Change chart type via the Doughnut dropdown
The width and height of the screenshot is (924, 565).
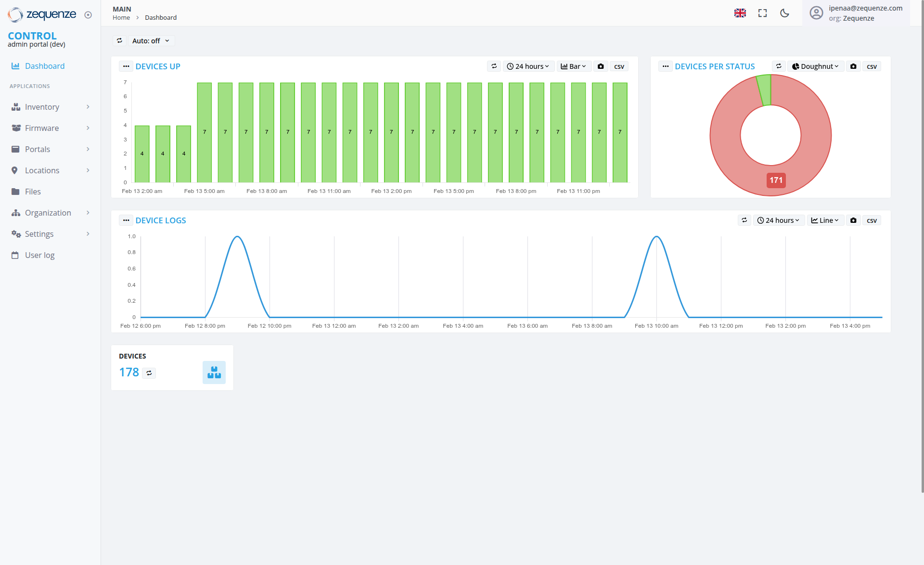(x=815, y=66)
